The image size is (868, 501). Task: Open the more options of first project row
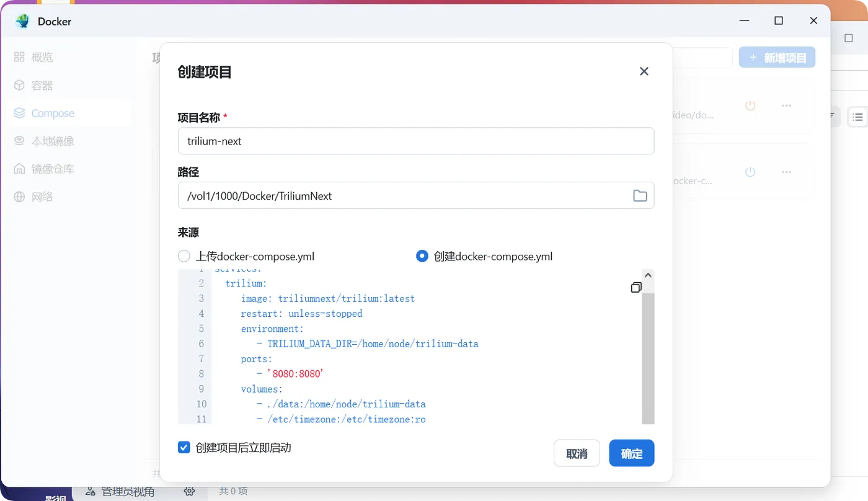[786, 105]
